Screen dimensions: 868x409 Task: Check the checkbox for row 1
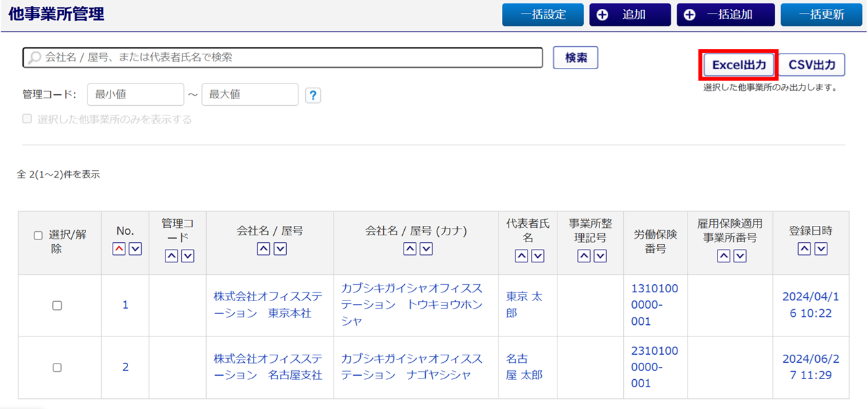click(57, 306)
